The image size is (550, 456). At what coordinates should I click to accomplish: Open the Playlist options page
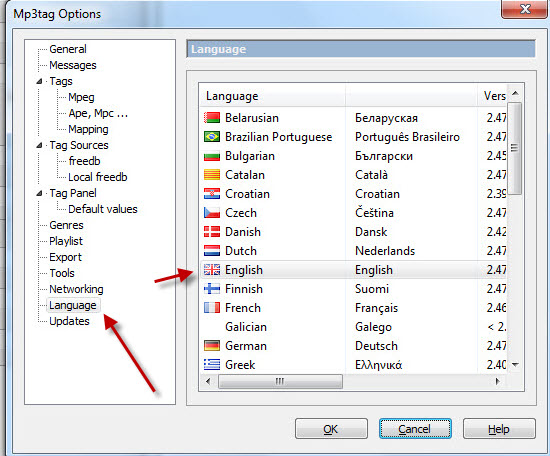tap(66, 241)
